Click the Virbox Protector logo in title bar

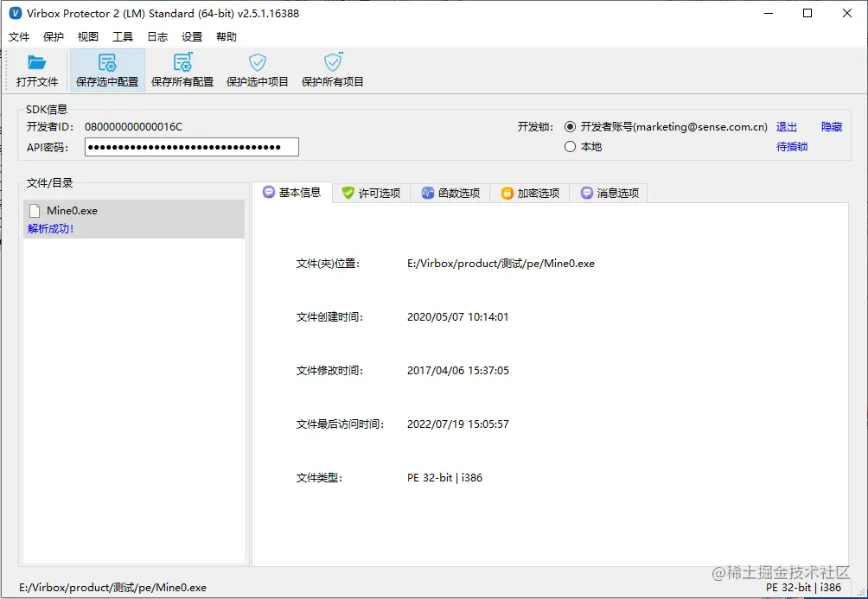(16, 13)
